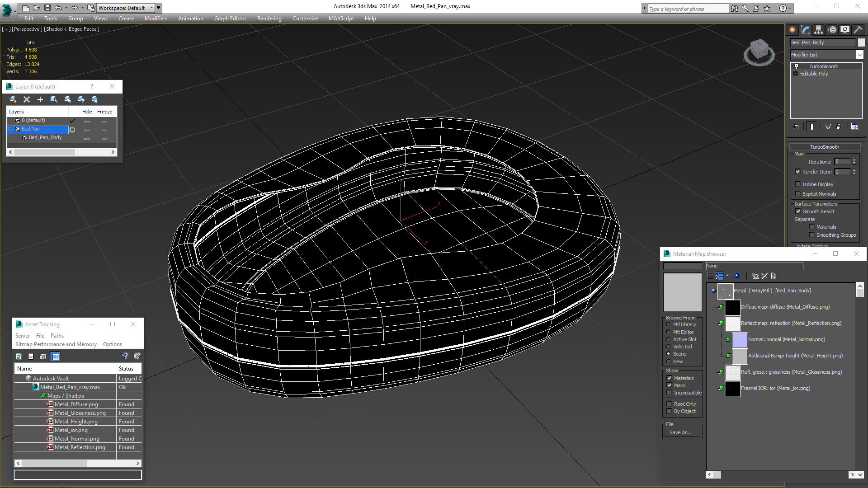
Task: Open the Display command panel tab
Action: point(844,30)
